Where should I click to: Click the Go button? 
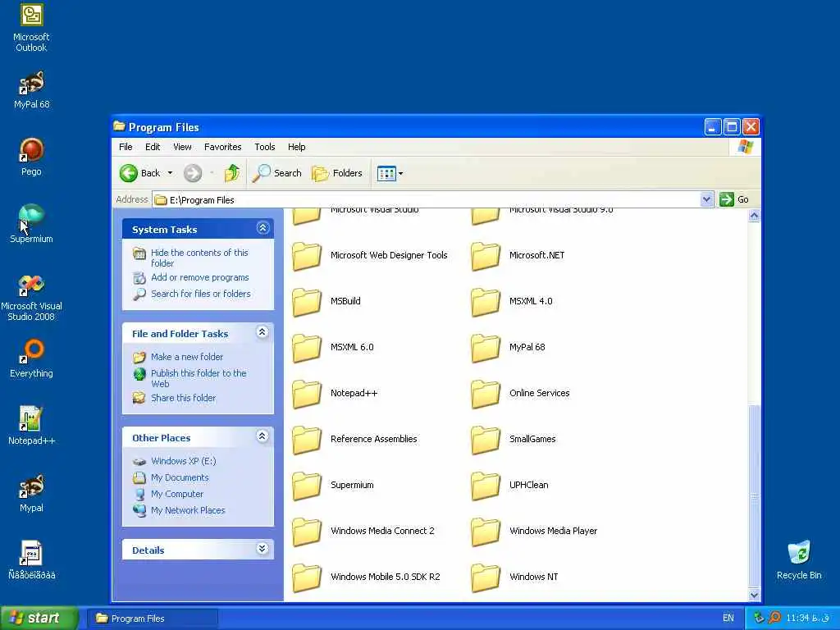coord(734,199)
